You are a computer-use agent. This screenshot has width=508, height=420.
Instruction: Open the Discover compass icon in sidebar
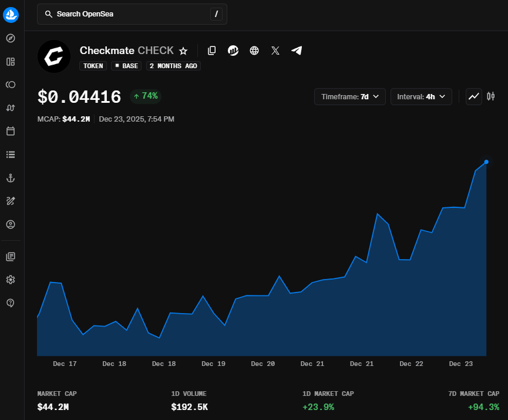coord(11,38)
